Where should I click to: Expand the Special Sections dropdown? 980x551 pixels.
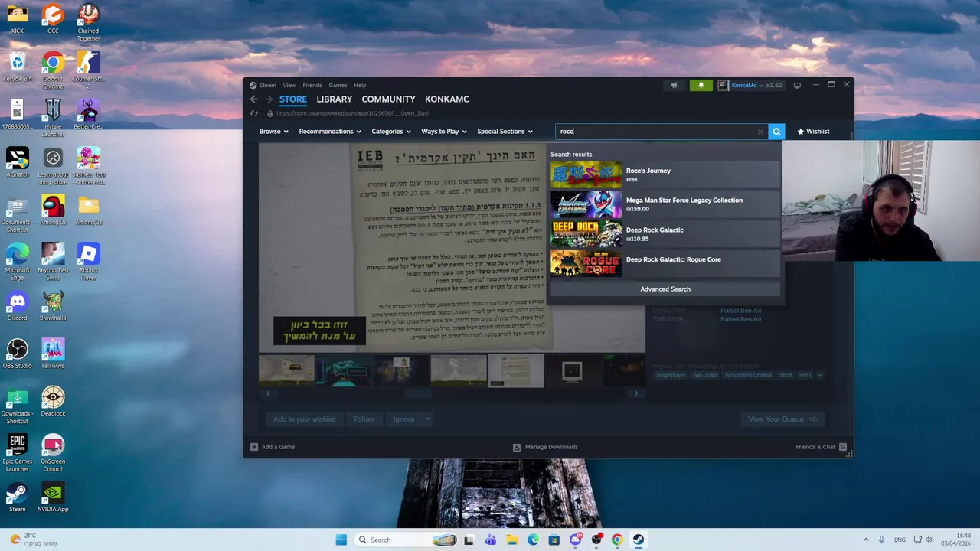[505, 132]
